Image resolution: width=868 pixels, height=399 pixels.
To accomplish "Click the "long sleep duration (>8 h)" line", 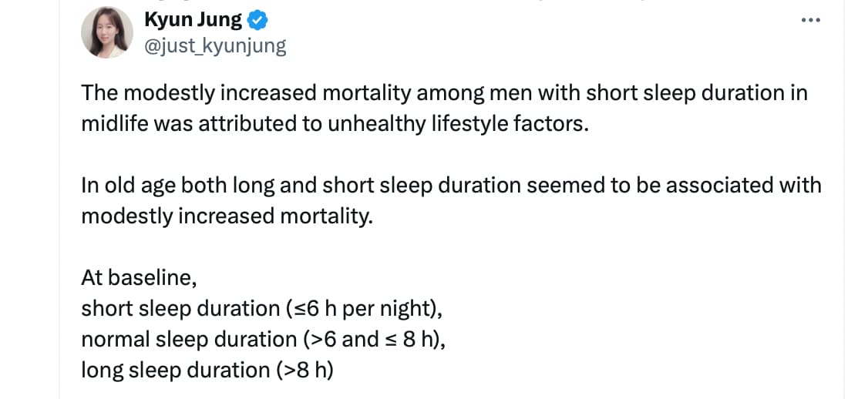I will point(207,370).
